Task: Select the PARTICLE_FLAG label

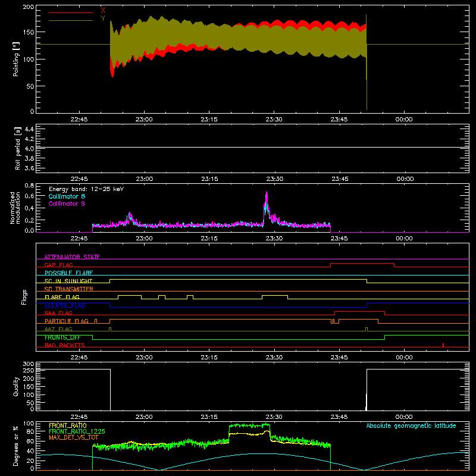Action: point(67,321)
